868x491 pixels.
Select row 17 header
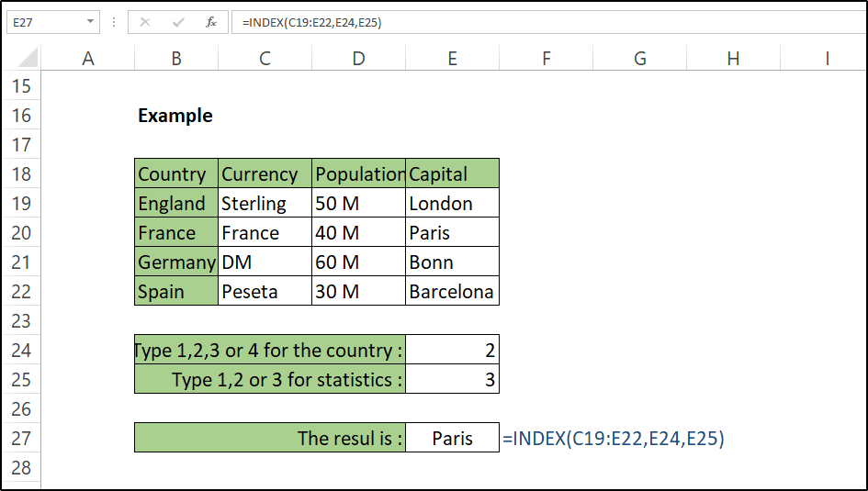tap(21, 144)
